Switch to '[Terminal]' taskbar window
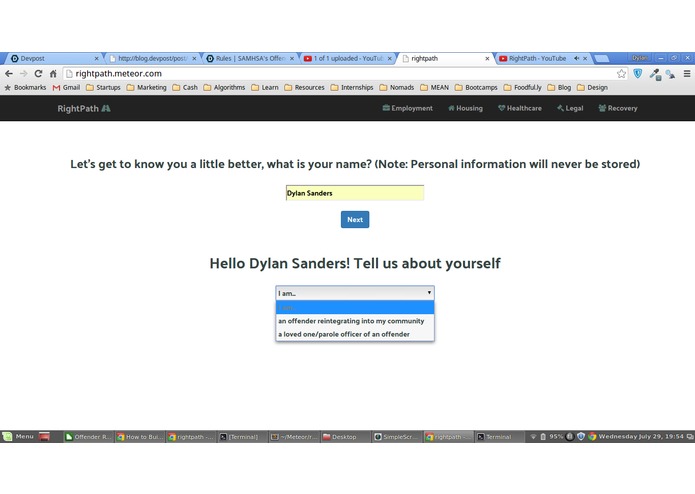Viewport: 695px width, 494px height. click(x=243, y=437)
